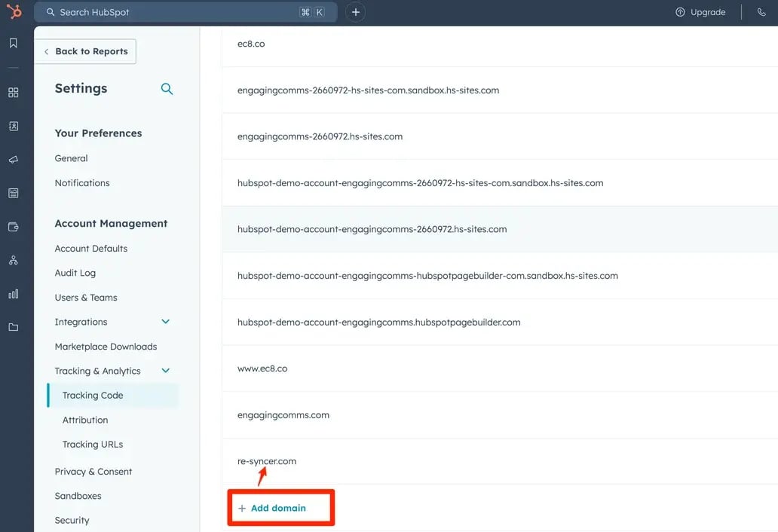Select the re-syncer.com domain row

(267, 461)
